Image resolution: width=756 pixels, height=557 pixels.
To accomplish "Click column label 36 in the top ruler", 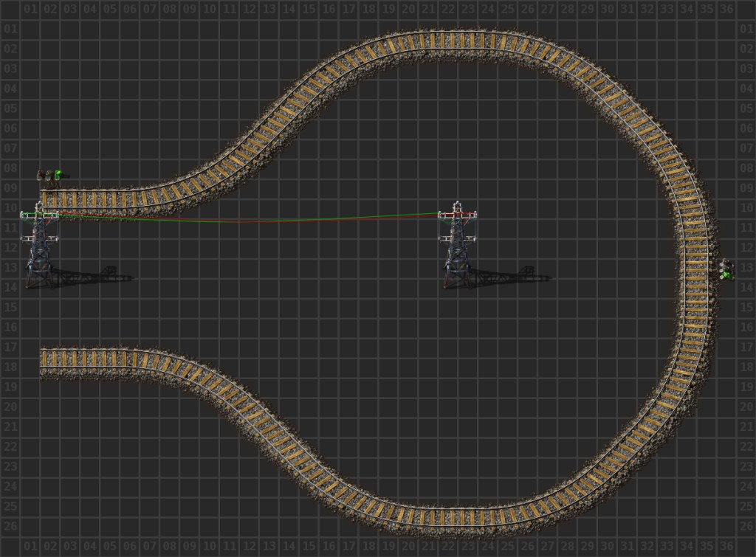I will [x=726, y=9].
